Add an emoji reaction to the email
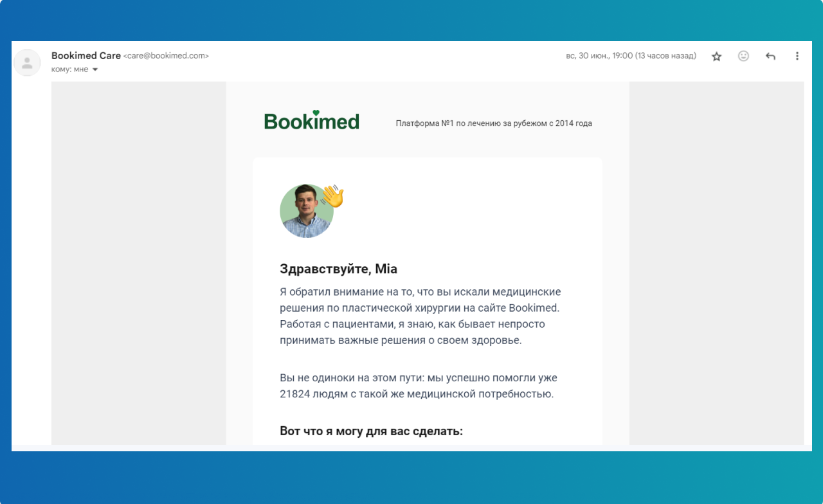The height and width of the screenshot is (504, 823). pos(743,56)
